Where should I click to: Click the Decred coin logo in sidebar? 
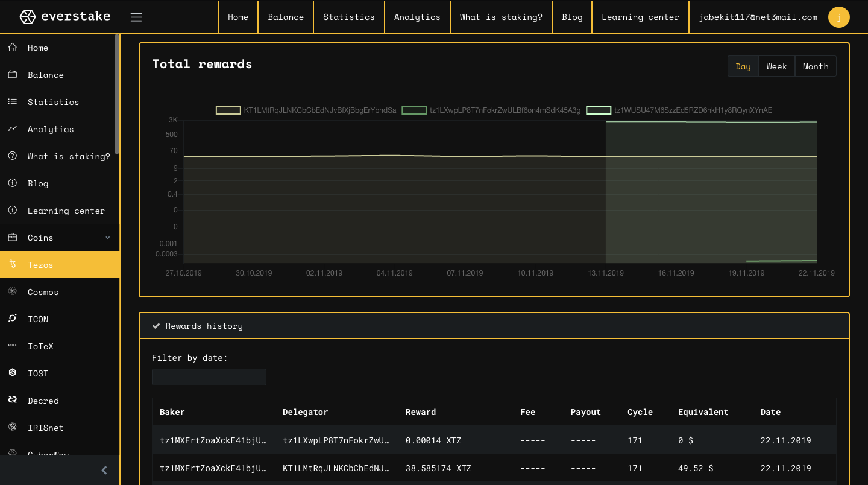12,400
